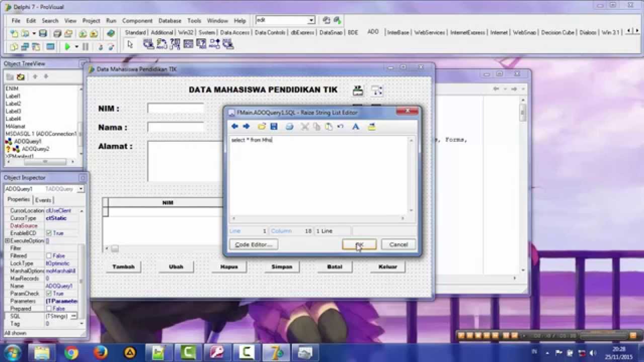Click the ADOQuery1 node icon in Object TreeView
Image resolution: width=644 pixels, height=362 pixels.
pyautogui.click(x=10, y=141)
